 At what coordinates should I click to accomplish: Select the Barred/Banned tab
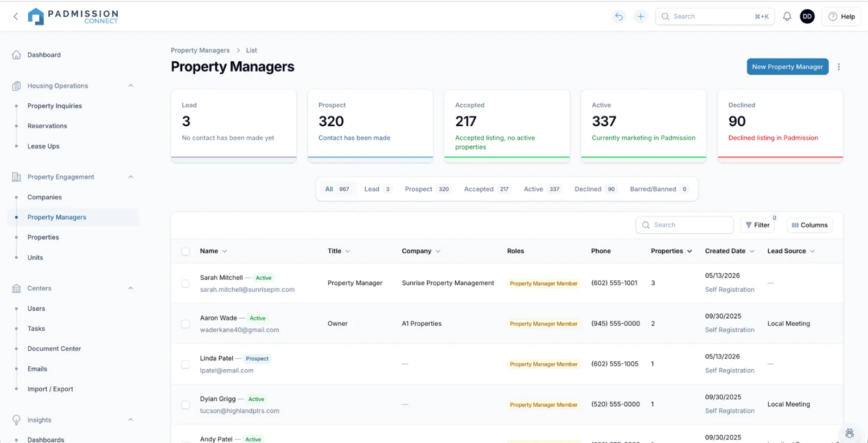pos(659,189)
